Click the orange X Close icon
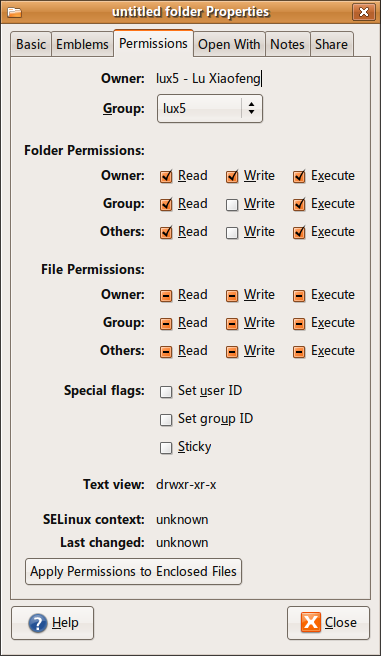 [x=311, y=622]
